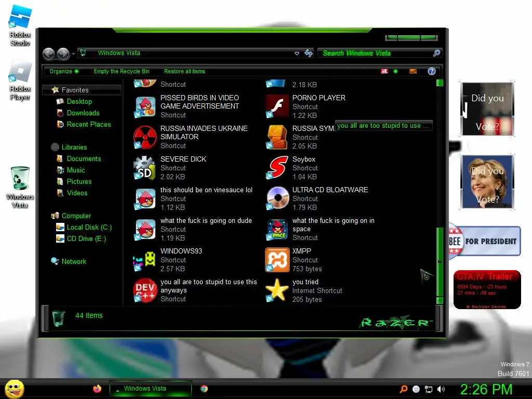The width and height of the screenshot is (532, 399).
Task: Select the you tried star icon
Action: [277, 290]
